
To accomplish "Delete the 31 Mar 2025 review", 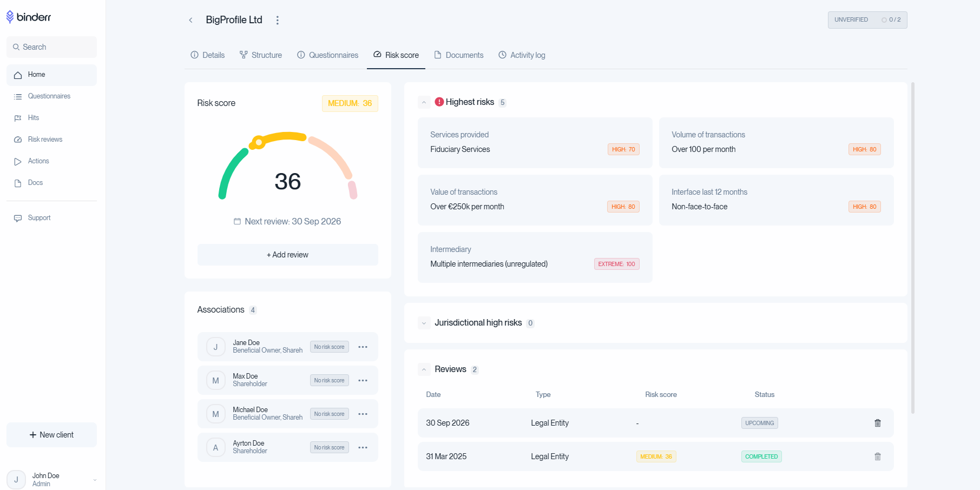I will coord(877,456).
